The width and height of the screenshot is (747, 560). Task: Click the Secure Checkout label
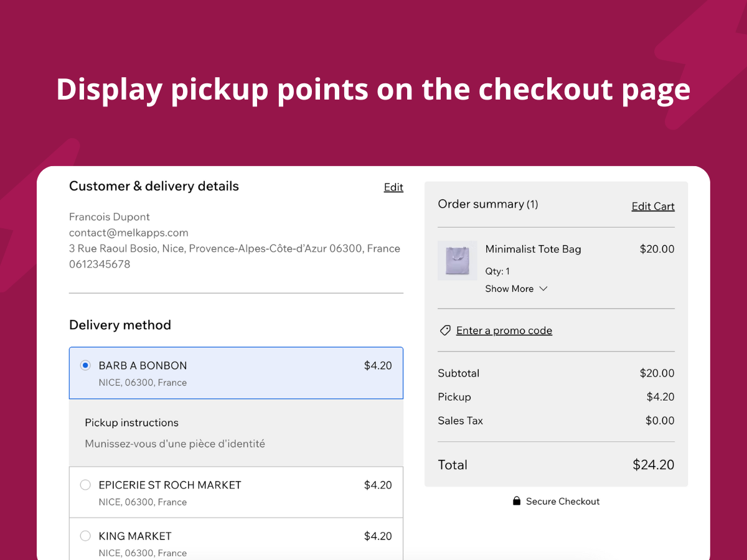point(563,501)
